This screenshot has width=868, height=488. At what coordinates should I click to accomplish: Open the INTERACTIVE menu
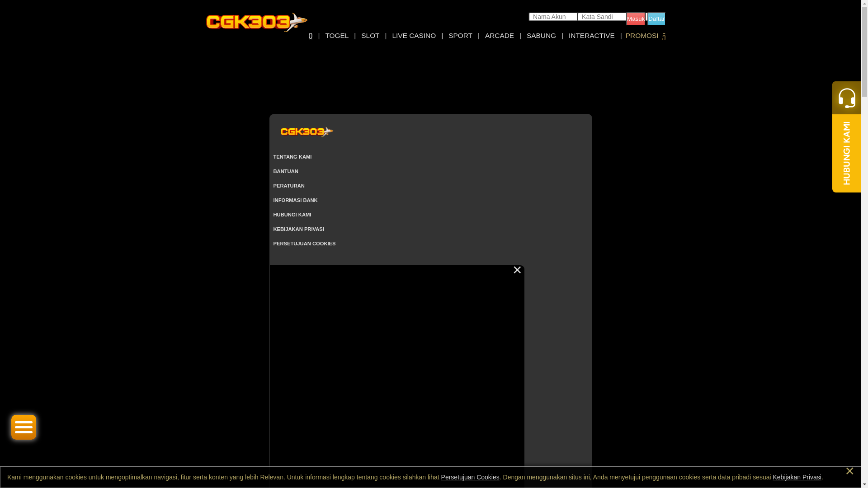point(591,36)
